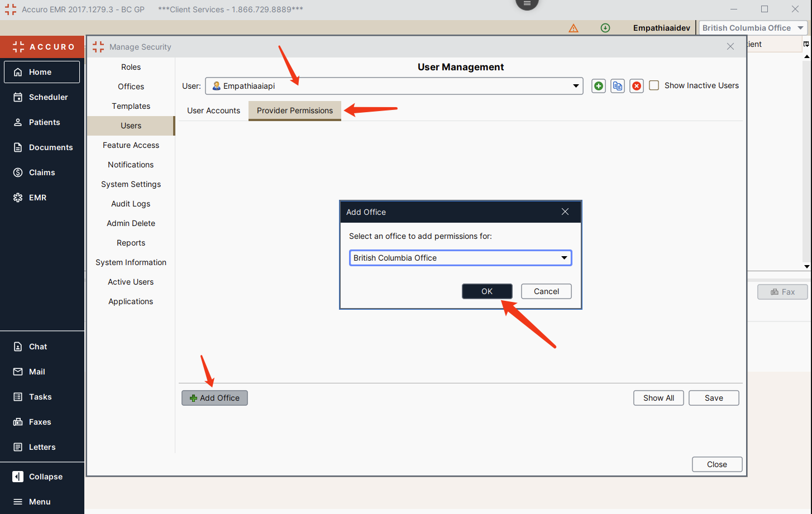Open System Information section
The height and width of the screenshot is (514, 812).
click(131, 262)
